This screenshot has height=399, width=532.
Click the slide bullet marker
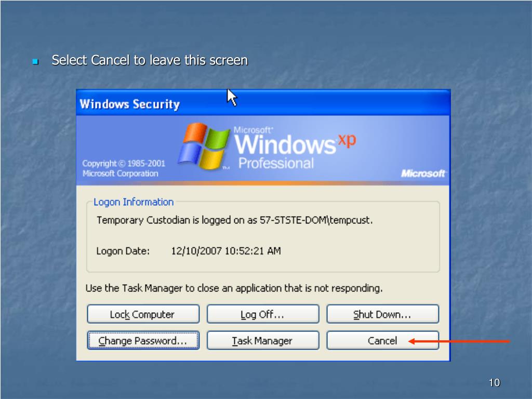(x=35, y=61)
